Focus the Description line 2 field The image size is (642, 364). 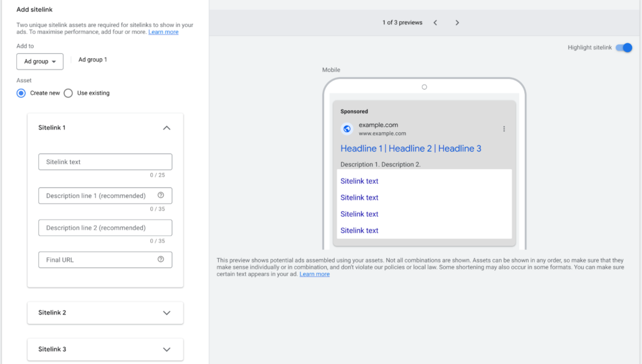[x=105, y=228]
